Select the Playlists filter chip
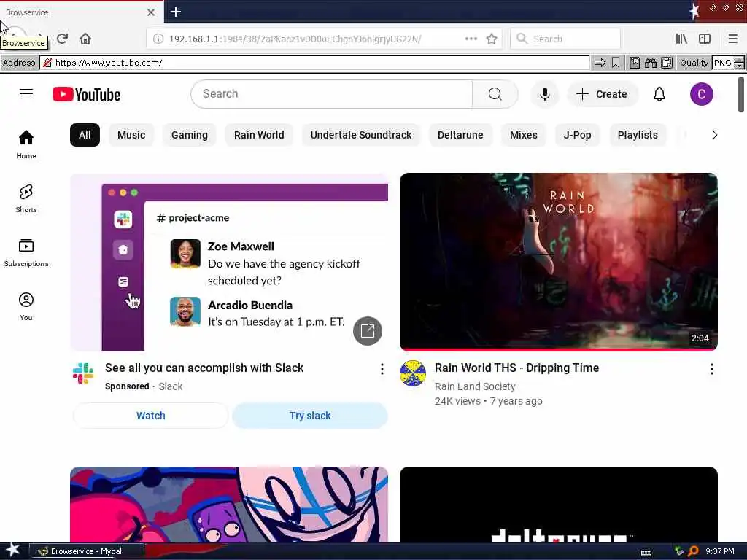 pyautogui.click(x=638, y=135)
